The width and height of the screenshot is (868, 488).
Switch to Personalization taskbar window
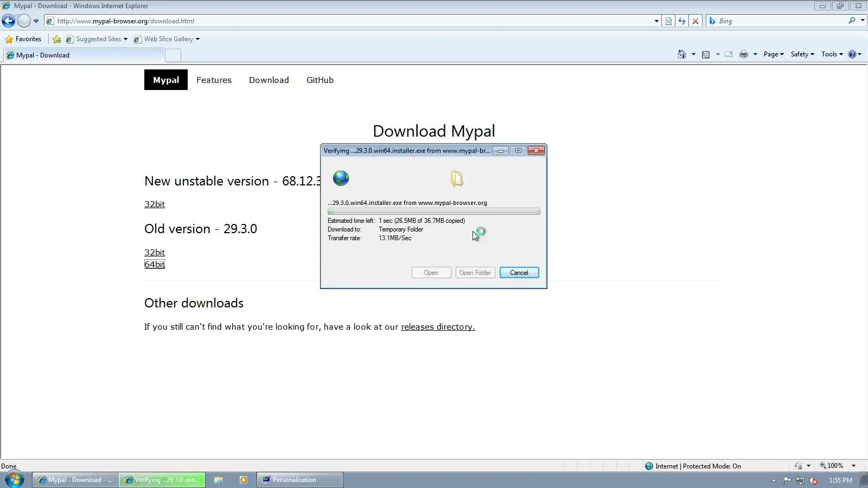pyautogui.click(x=300, y=480)
